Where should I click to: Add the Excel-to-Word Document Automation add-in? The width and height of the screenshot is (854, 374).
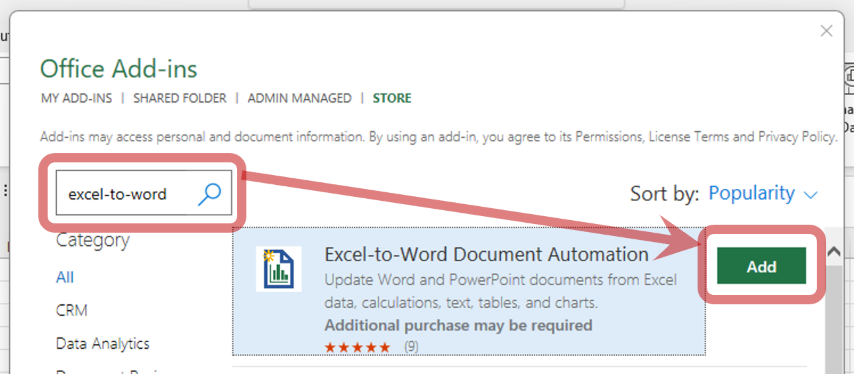coord(761,266)
